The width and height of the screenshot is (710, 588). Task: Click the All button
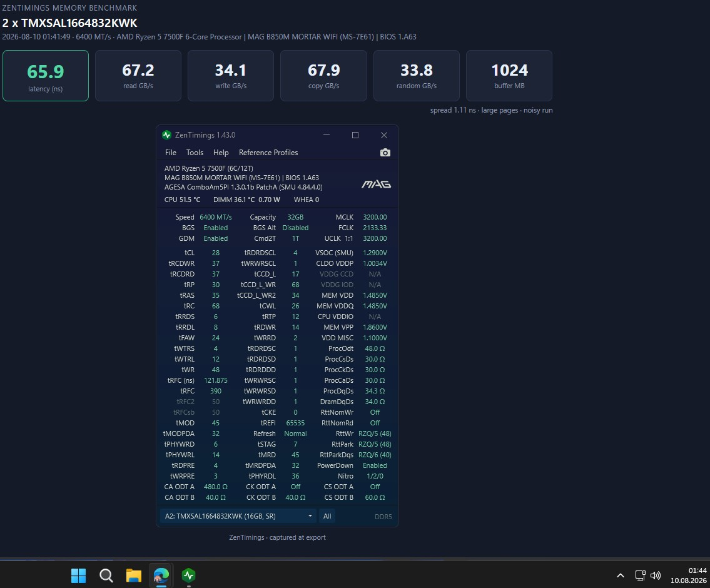tap(327, 516)
